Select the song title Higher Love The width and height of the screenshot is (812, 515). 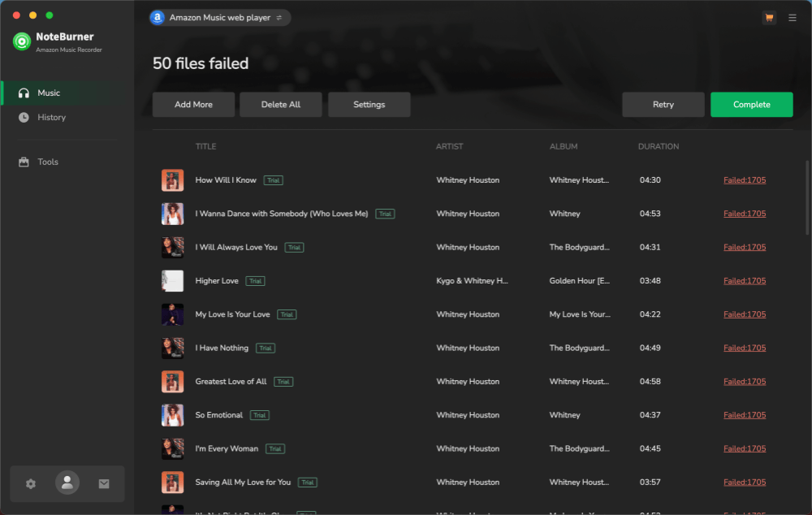(217, 281)
